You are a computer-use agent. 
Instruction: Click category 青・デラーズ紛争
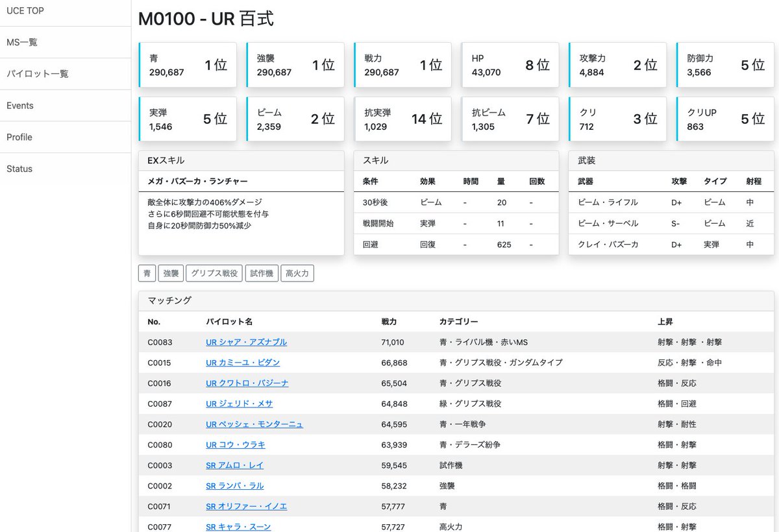[x=471, y=445]
